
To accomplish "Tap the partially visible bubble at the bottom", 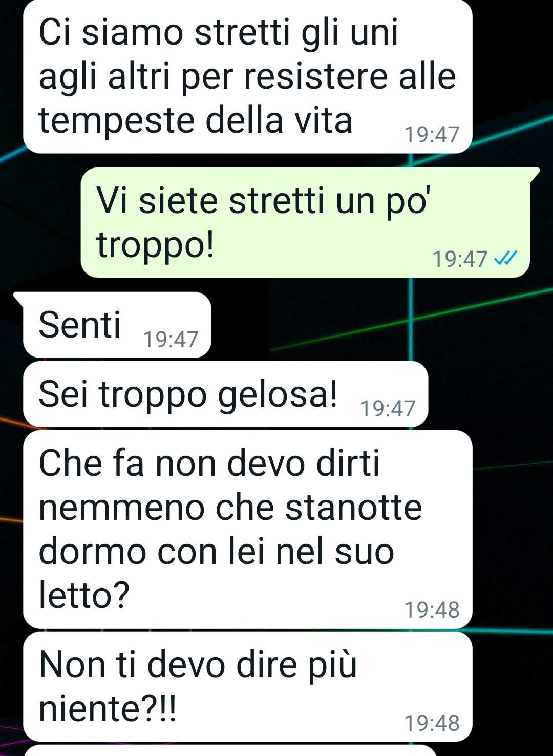I will pyautogui.click(x=230, y=751).
